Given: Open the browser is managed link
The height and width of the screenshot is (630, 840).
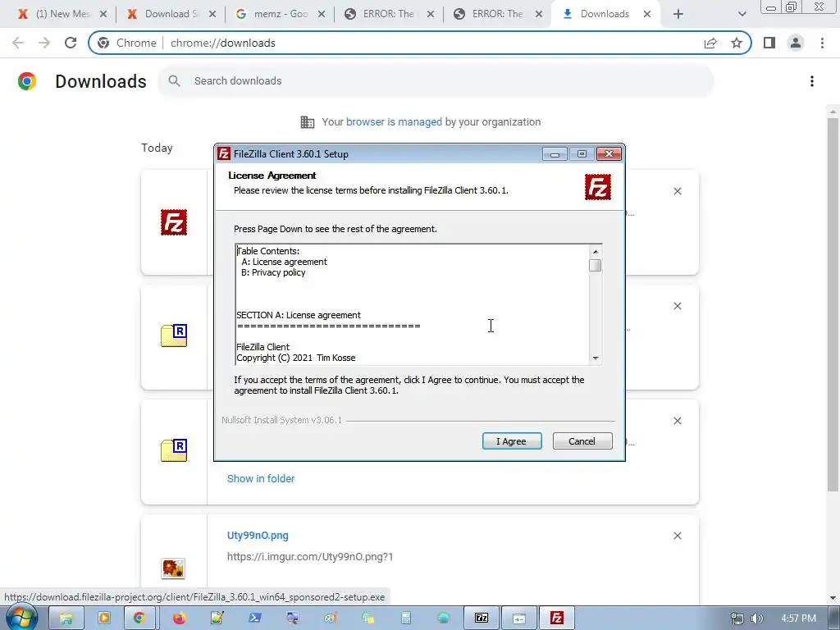Looking at the screenshot, I should pyautogui.click(x=394, y=121).
